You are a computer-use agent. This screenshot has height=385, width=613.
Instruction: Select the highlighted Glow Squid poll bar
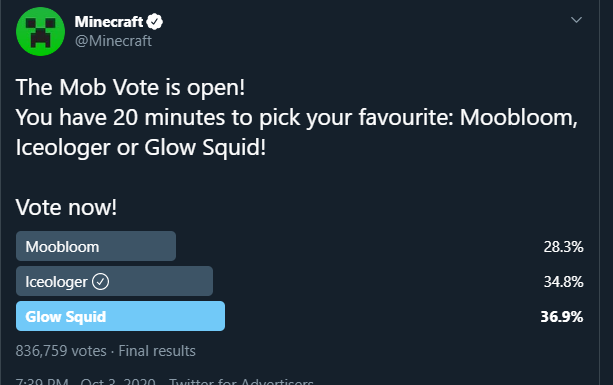click(120, 316)
